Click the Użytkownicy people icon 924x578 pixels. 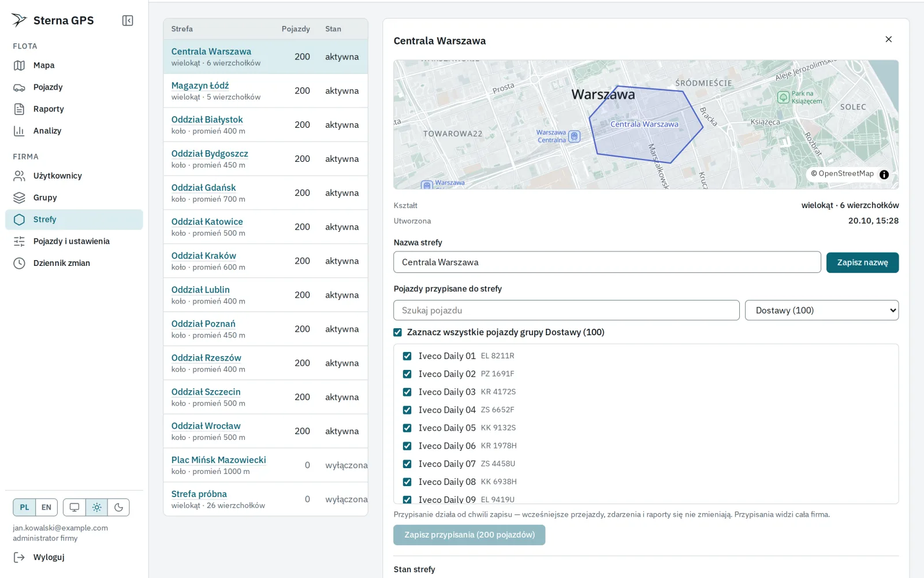[x=20, y=176]
